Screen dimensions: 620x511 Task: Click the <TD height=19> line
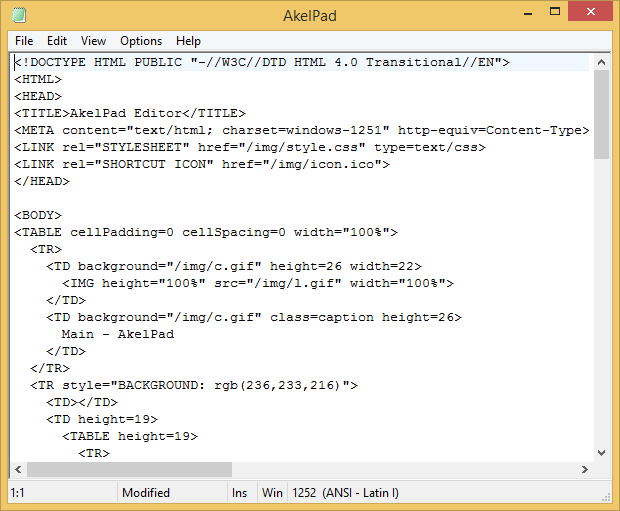point(102,419)
